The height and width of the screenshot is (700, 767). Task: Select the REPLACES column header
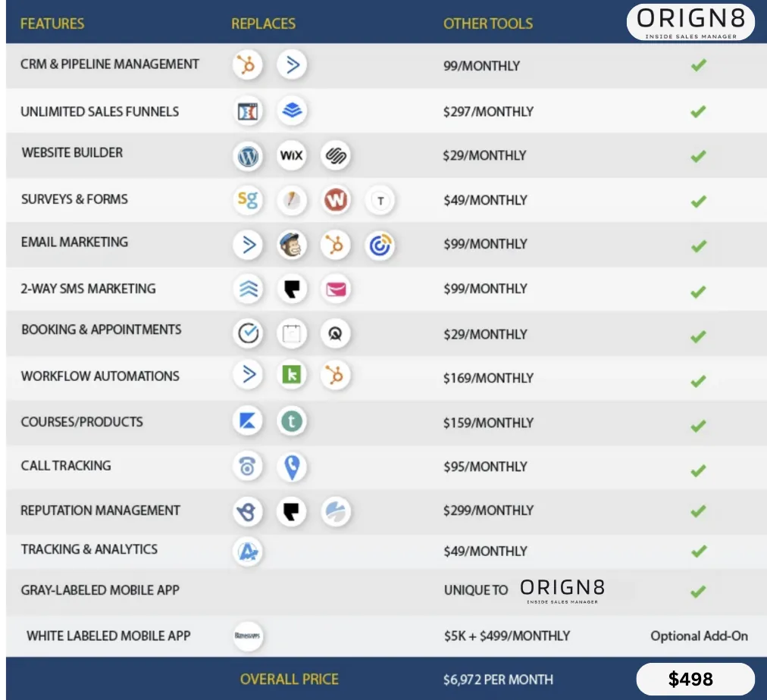[263, 23]
